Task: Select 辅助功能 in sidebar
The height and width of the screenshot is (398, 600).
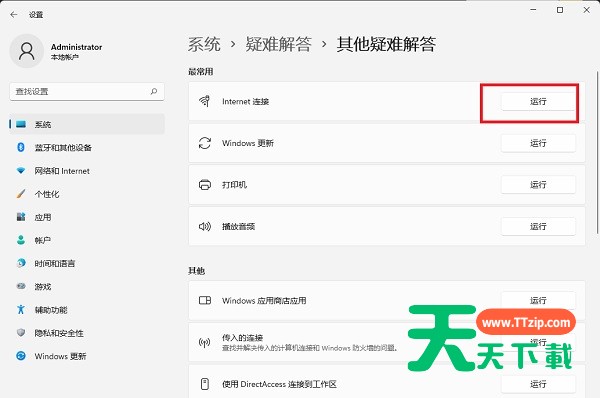Action: pos(87,310)
